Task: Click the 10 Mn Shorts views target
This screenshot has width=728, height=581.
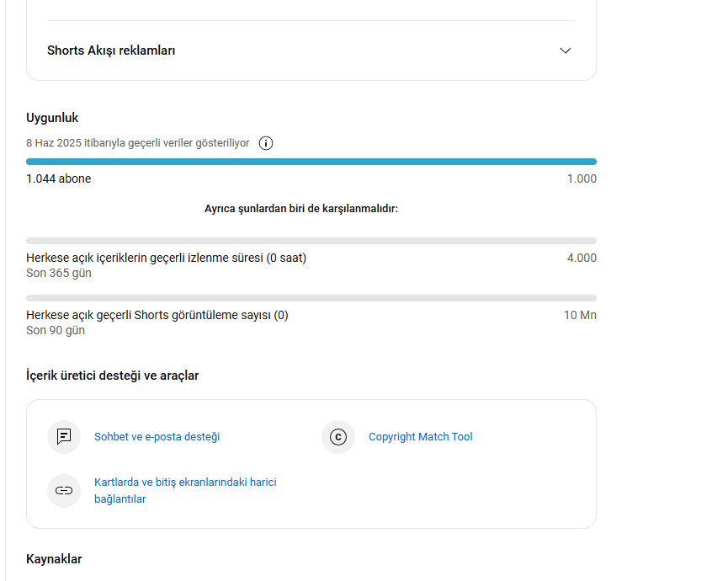Action: pyautogui.click(x=580, y=315)
